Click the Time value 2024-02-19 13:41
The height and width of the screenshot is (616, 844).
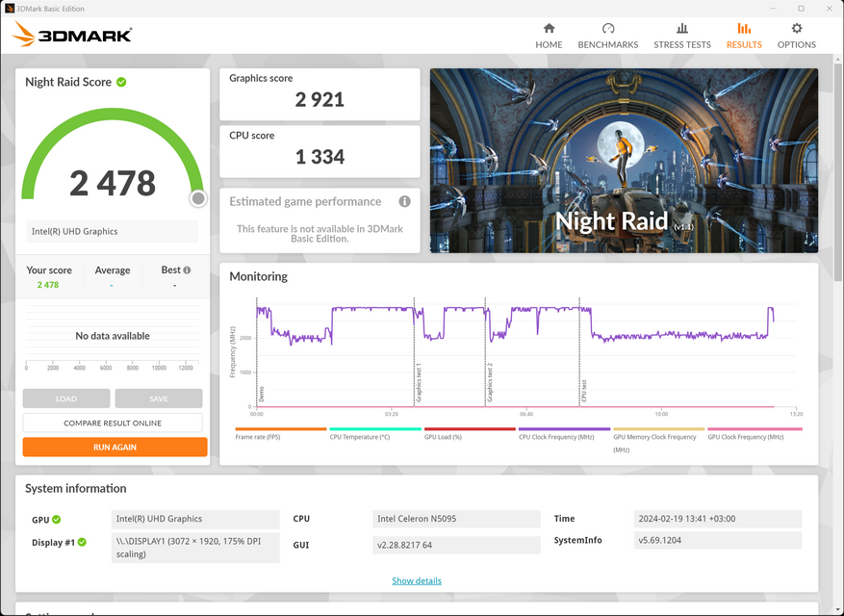718,519
